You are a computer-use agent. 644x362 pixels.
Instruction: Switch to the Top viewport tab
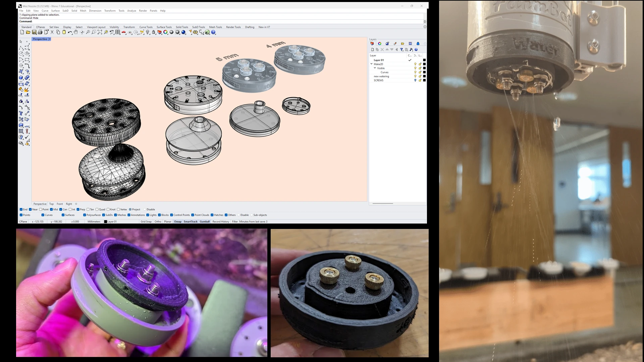[51, 204]
